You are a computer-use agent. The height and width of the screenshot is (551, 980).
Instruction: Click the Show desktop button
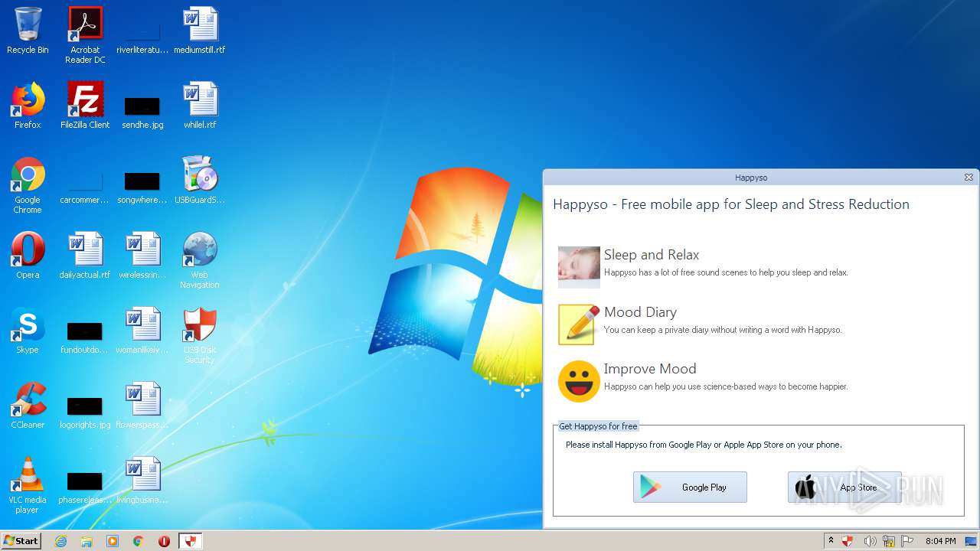coord(972,541)
